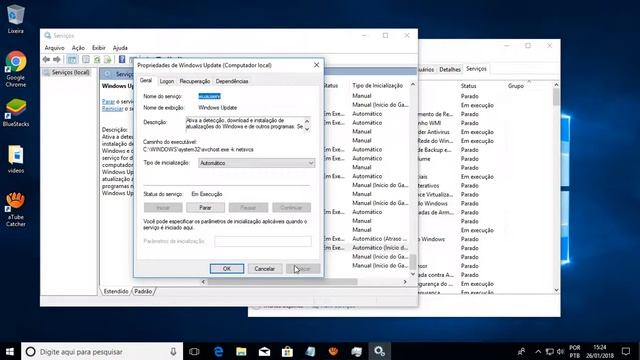Show hidden tray icons chevron
Screen dimensions: 640x360
(538, 351)
